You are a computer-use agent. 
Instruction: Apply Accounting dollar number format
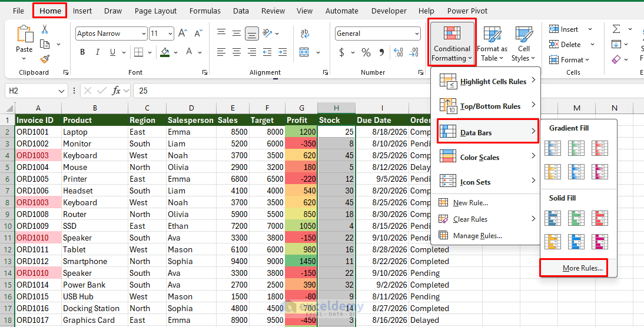coord(341,52)
